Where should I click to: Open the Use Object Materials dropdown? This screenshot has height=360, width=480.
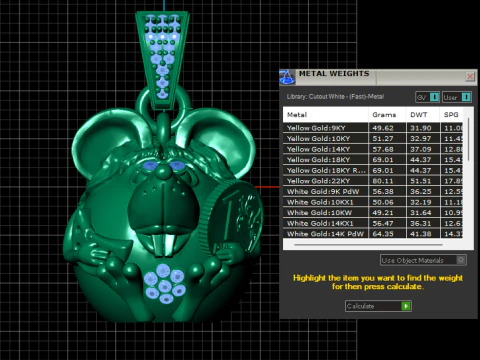(423, 260)
